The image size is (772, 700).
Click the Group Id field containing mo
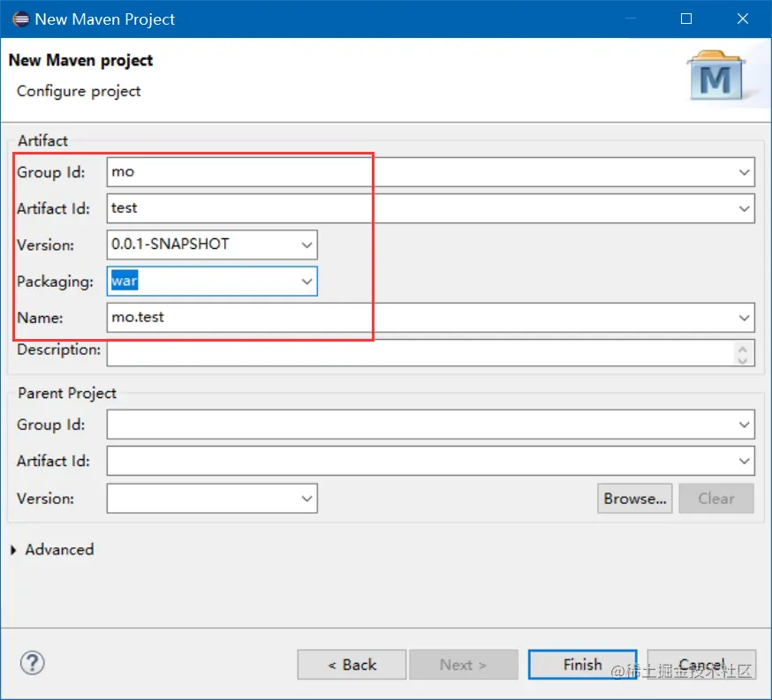pos(430,172)
